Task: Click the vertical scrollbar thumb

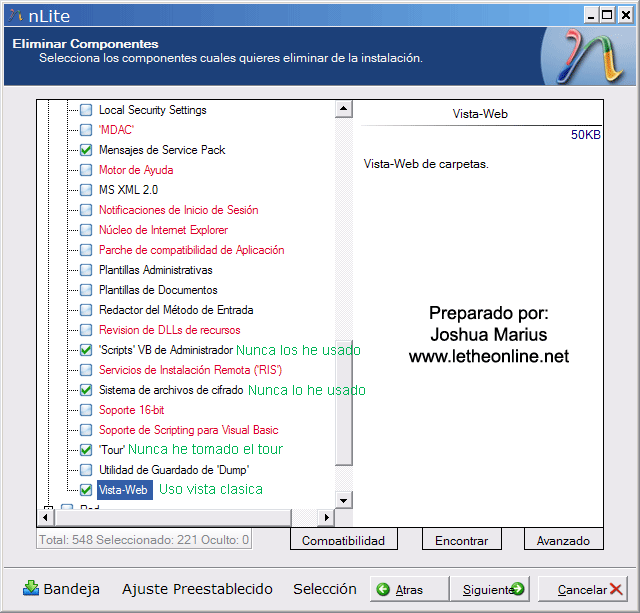Action: pyautogui.click(x=344, y=402)
